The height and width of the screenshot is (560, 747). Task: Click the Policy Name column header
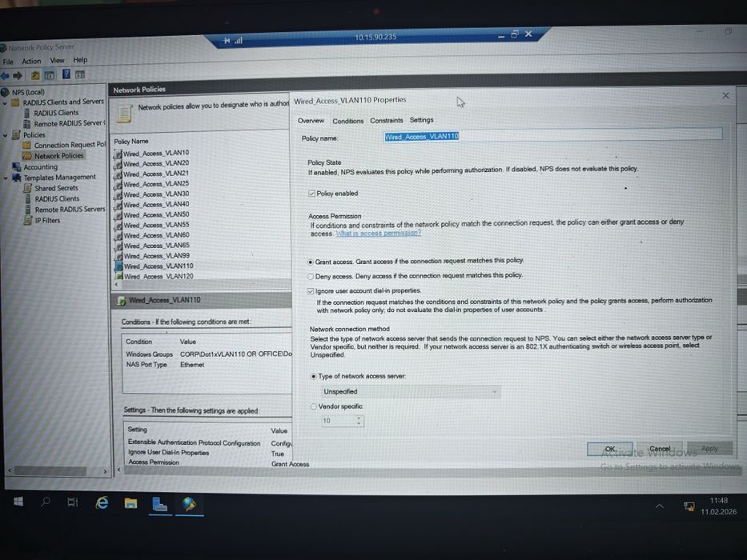click(x=131, y=142)
